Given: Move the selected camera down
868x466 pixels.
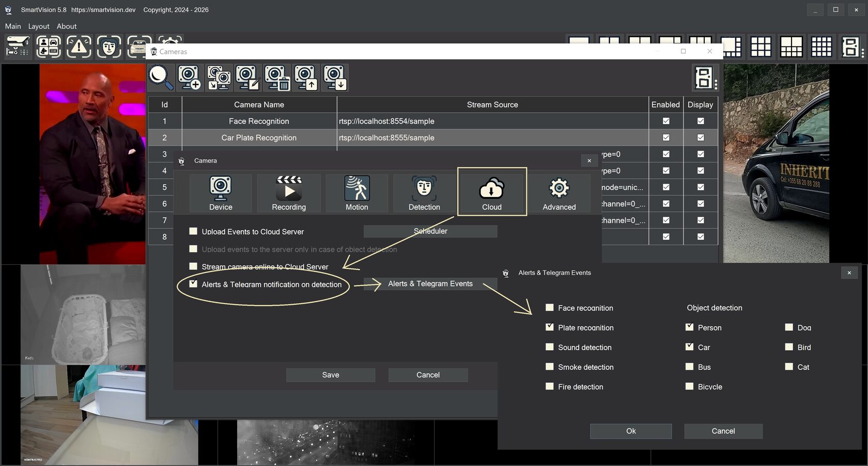Looking at the screenshot, I should click(335, 78).
